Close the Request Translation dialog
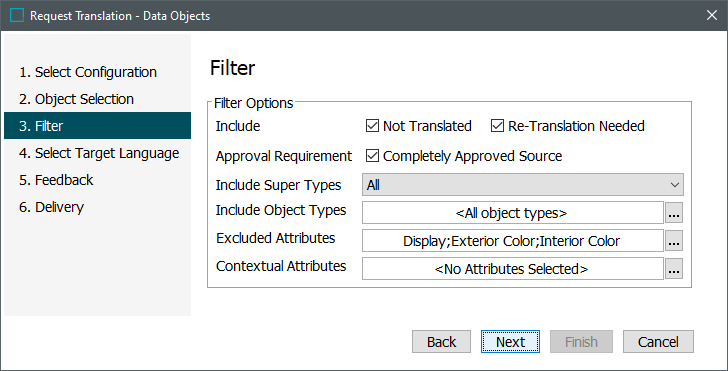Screen dimensions: 728x371 (x=711, y=15)
